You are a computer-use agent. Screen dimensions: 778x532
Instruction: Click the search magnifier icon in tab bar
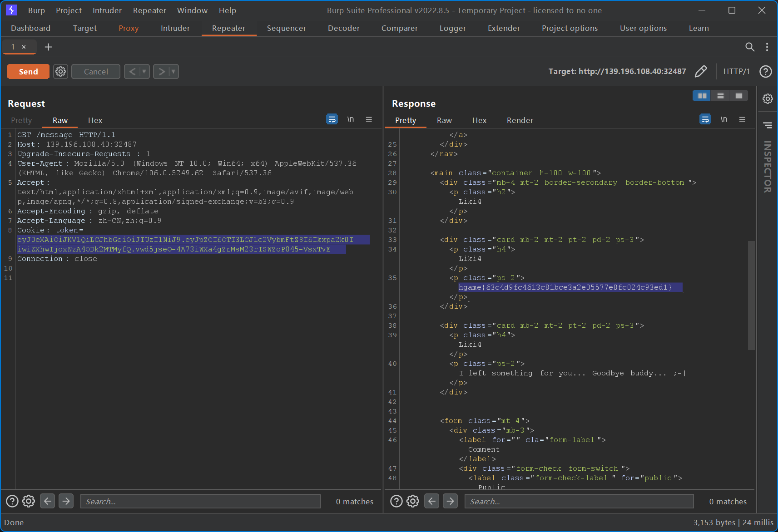pyautogui.click(x=750, y=47)
